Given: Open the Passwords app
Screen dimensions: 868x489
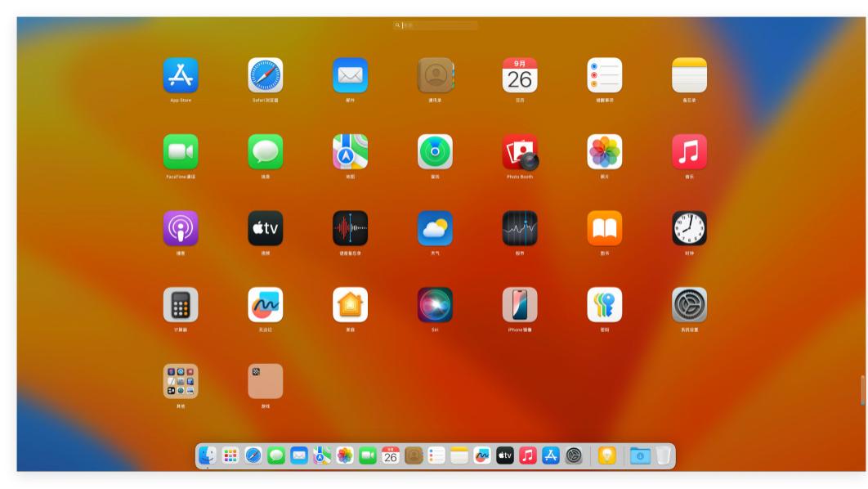Looking at the screenshot, I should click(x=605, y=304).
